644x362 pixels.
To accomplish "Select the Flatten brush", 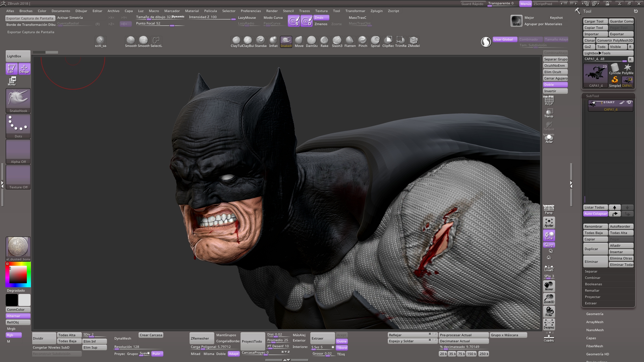I will click(x=350, y=42).
